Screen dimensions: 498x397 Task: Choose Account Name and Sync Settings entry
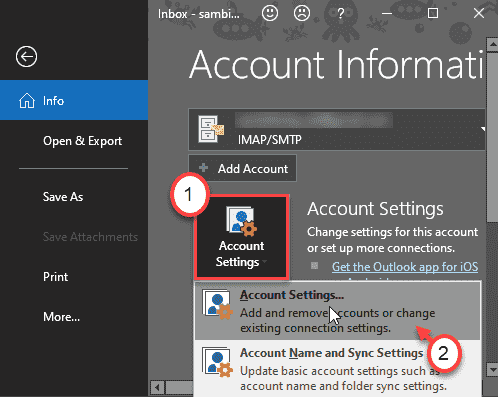337,368
